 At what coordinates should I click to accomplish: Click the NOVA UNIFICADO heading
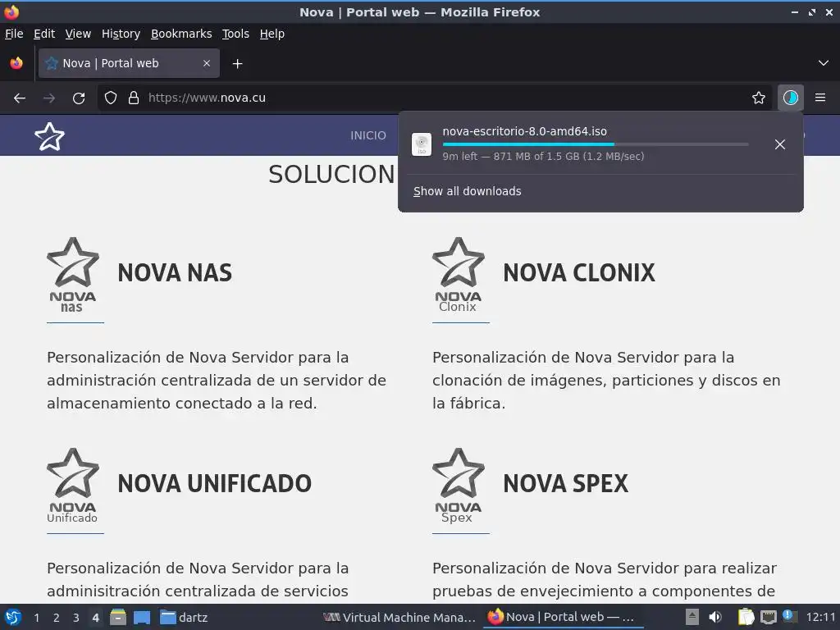click(214, 483)
